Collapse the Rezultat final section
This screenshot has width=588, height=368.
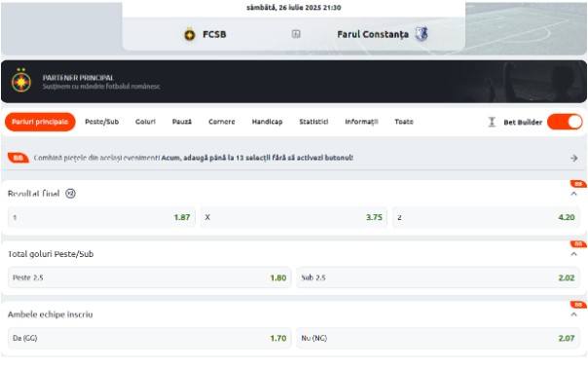pos(573,194)
